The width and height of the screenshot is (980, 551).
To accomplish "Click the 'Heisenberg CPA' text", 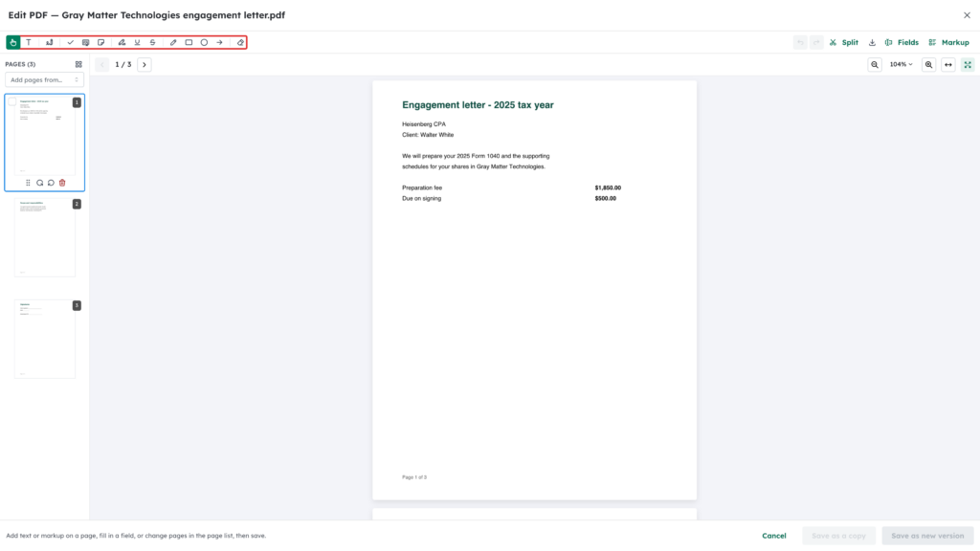I will point(424,124).
